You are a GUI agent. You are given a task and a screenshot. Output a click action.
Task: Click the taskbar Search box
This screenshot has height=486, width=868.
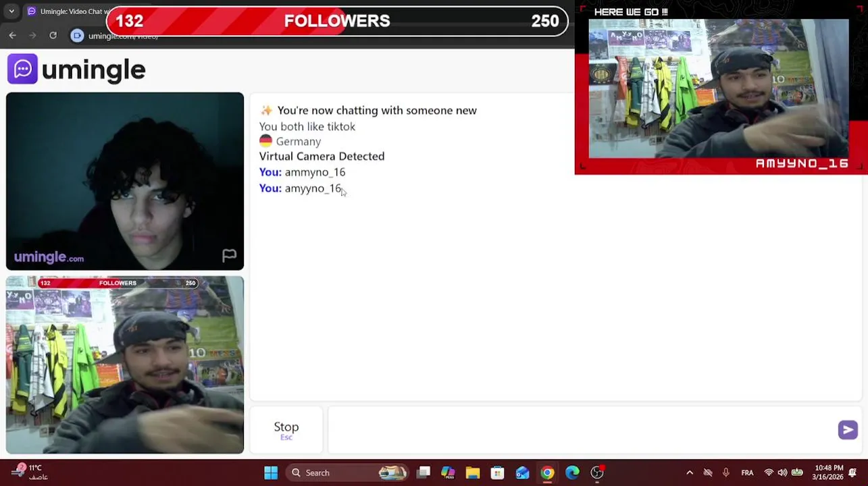pos(347,473)
